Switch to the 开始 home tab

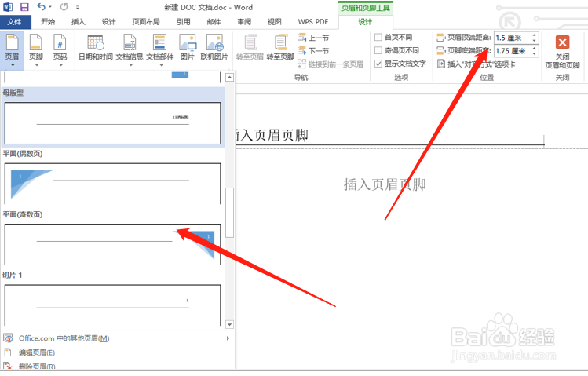(x=48, y=22)
